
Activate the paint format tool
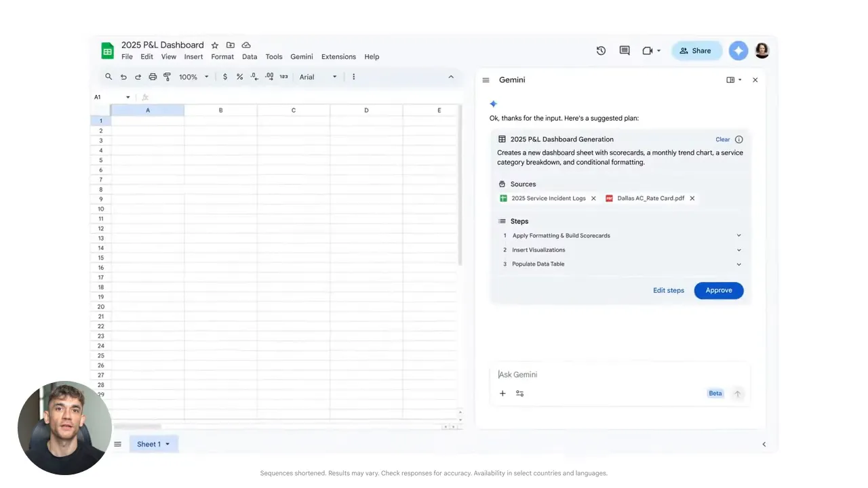[x=167, y=77]
